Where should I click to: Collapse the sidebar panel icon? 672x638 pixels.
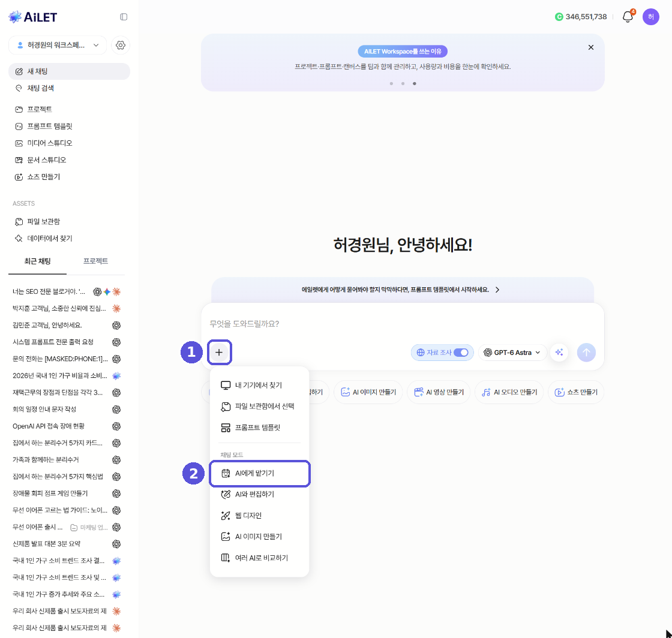click(124, 17)
